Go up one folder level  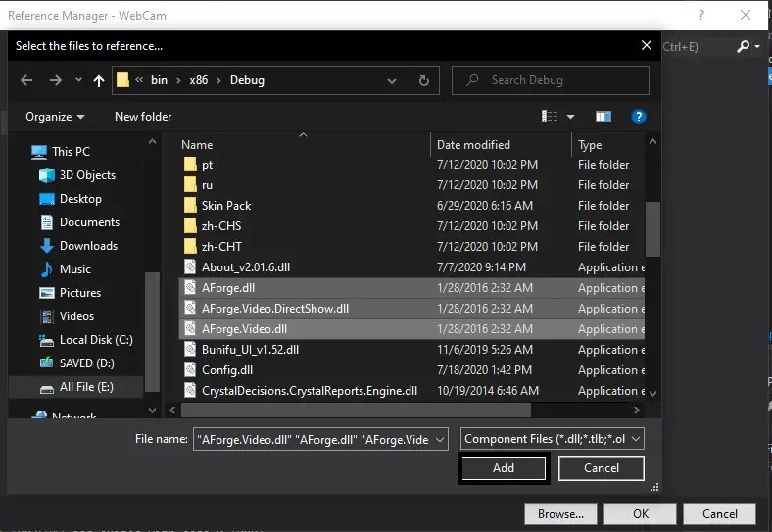(x=99, y=80)
